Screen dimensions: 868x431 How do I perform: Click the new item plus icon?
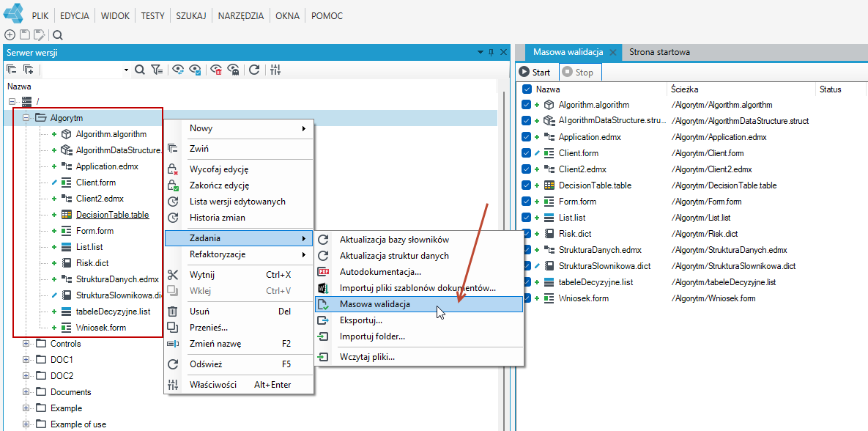tap(10, 35)
